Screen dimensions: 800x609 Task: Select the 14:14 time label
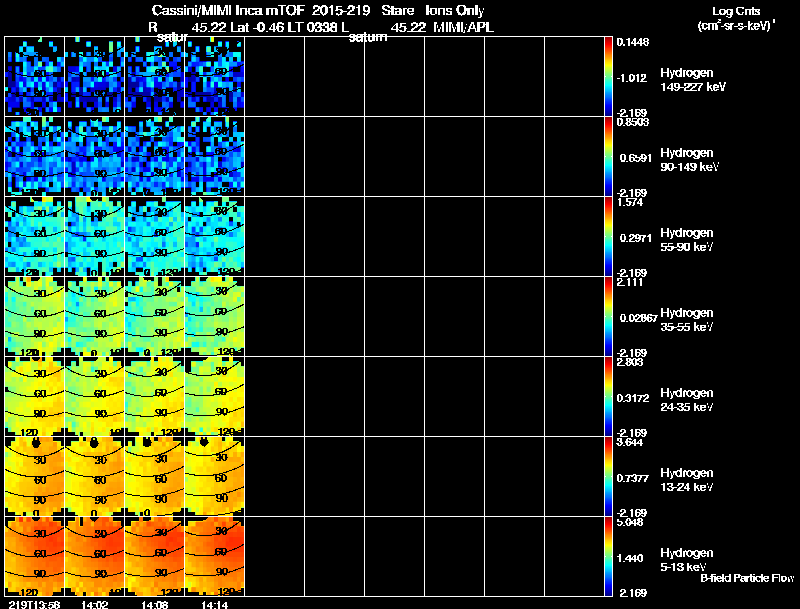[x=214, y=603]
